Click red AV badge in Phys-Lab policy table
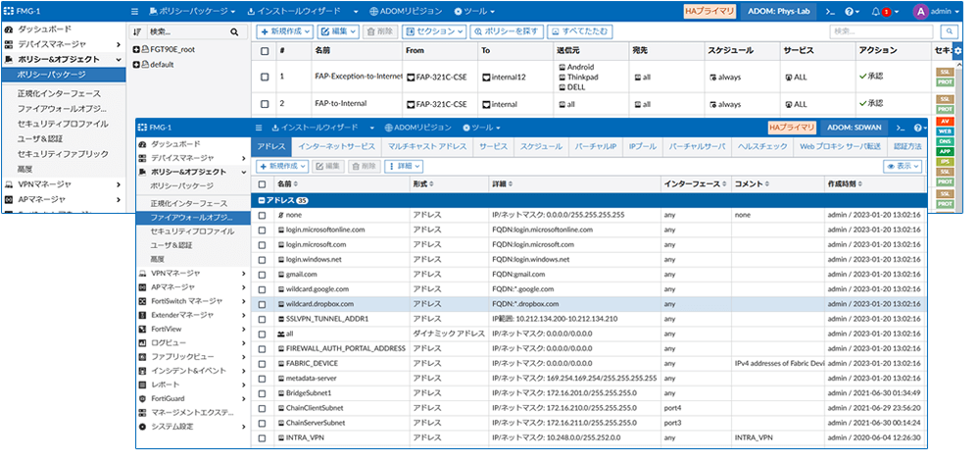Screen dimensions: 980x463 tap(945, 122)
